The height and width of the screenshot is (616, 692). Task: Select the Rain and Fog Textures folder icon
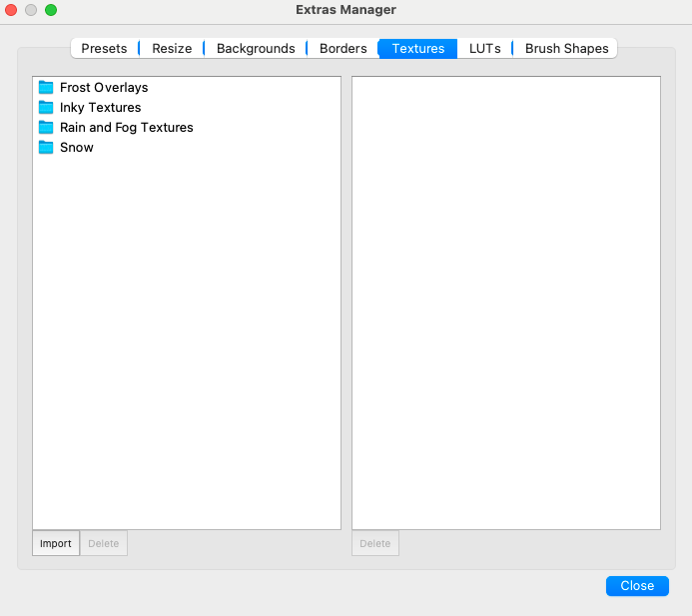tap(46, 128)
